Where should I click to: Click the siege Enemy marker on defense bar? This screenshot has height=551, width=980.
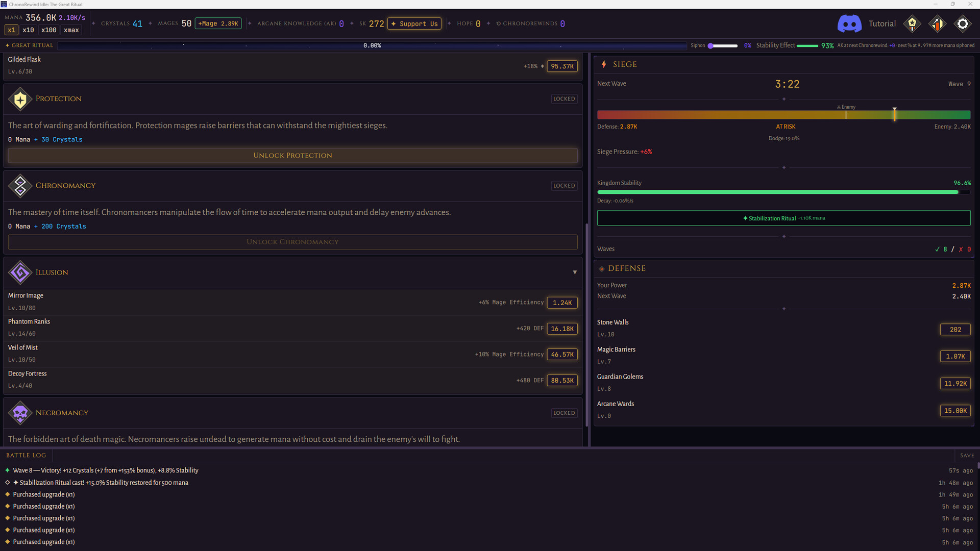[846, 114]
